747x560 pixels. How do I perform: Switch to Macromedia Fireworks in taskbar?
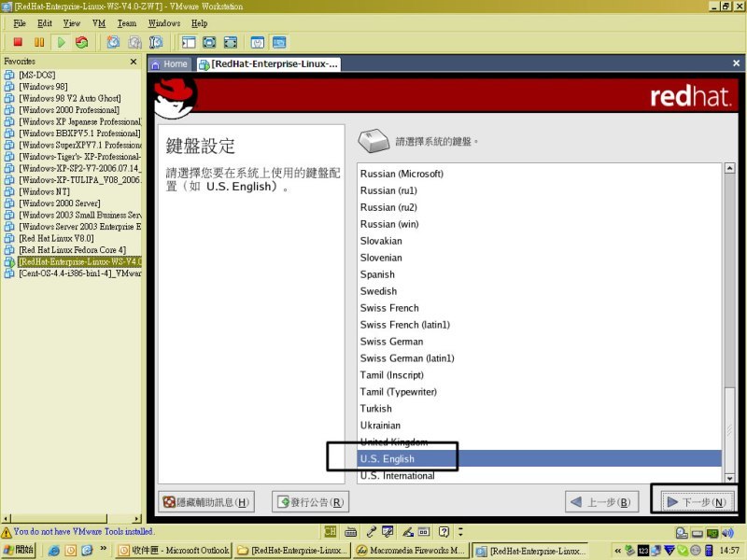[411, 551]
